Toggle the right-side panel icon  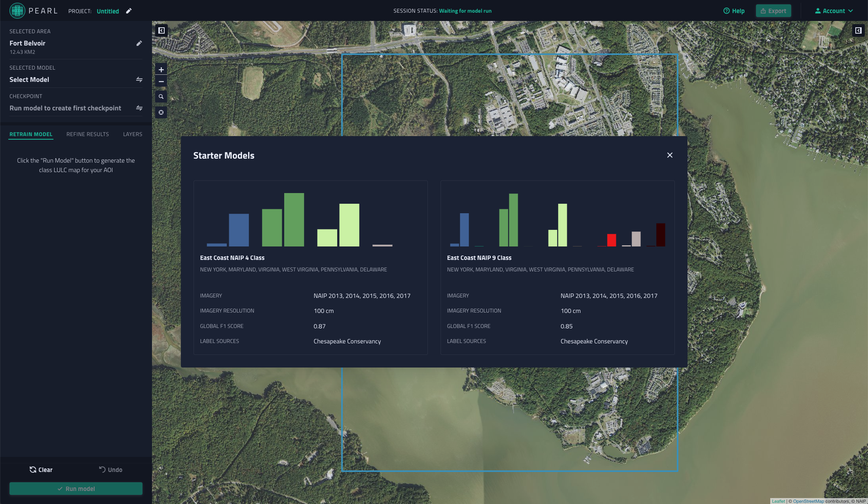click(858, 30)
